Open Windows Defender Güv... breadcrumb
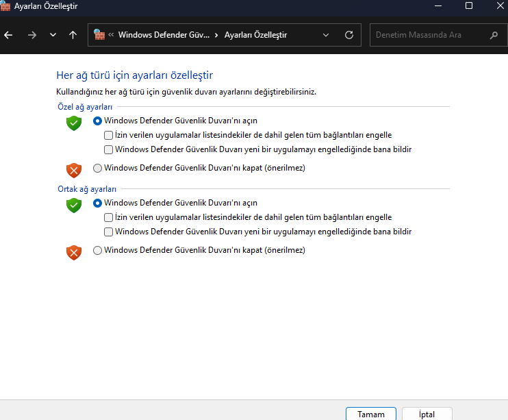508x420 pixels. coord(164,35)
